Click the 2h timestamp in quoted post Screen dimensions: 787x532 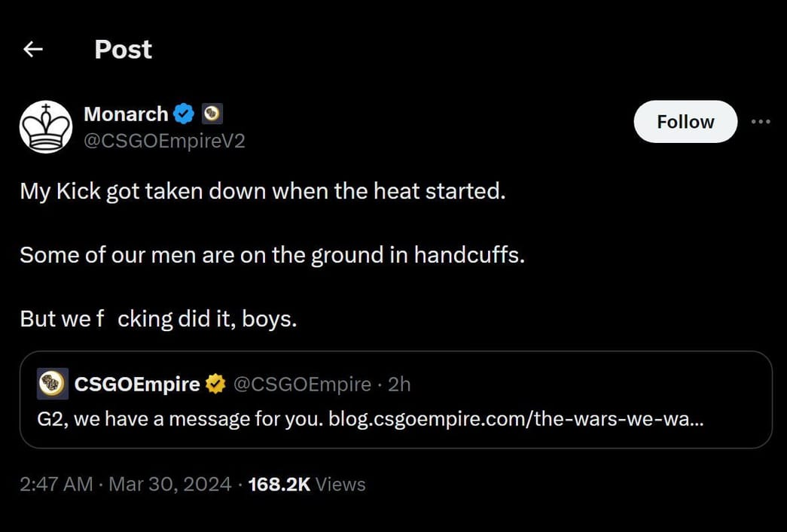pos(399,385)
